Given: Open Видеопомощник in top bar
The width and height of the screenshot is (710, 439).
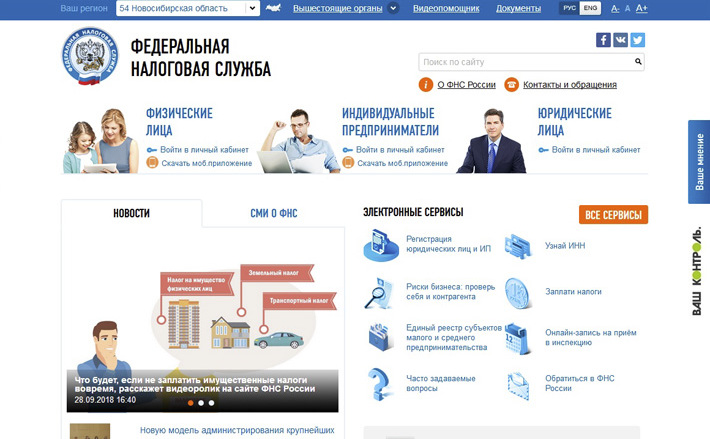Looking at the screenshot, I should (446, 9).
